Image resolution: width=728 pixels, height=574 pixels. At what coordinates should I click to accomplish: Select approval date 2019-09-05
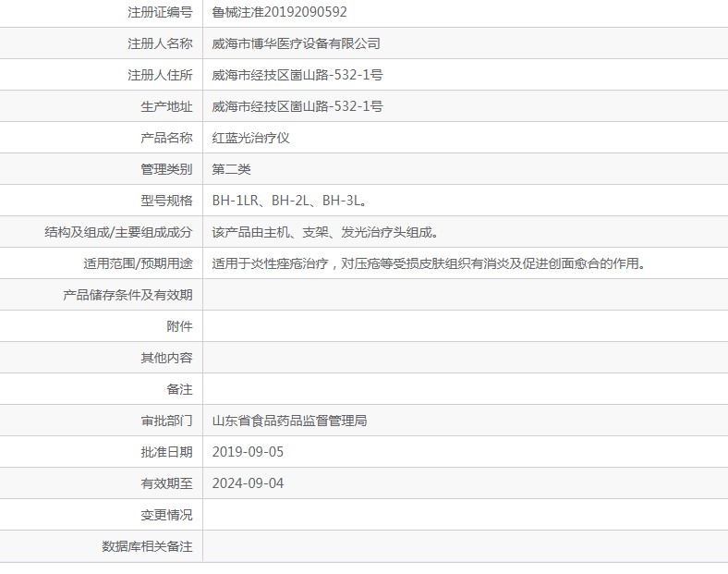click(248, 452)
